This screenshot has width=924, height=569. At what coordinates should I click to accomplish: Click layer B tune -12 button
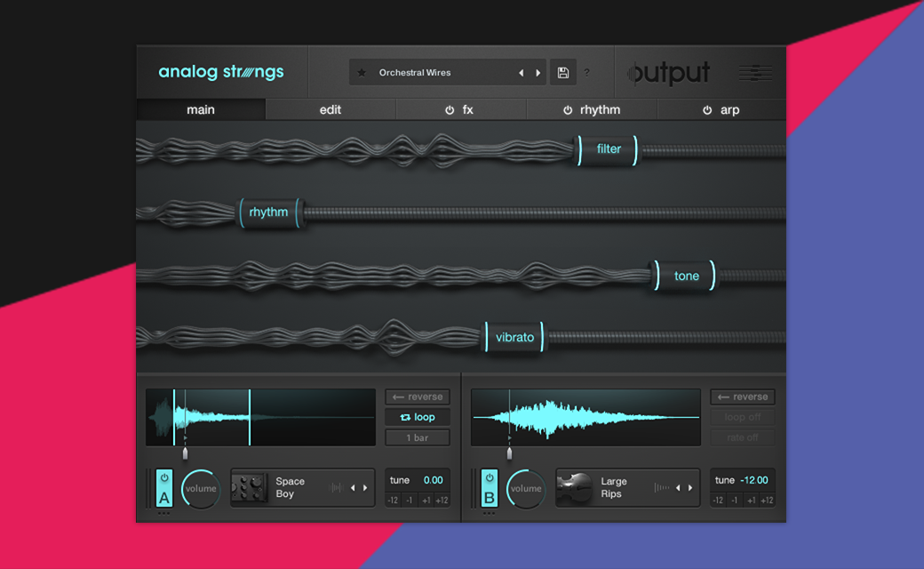[718, 500]
